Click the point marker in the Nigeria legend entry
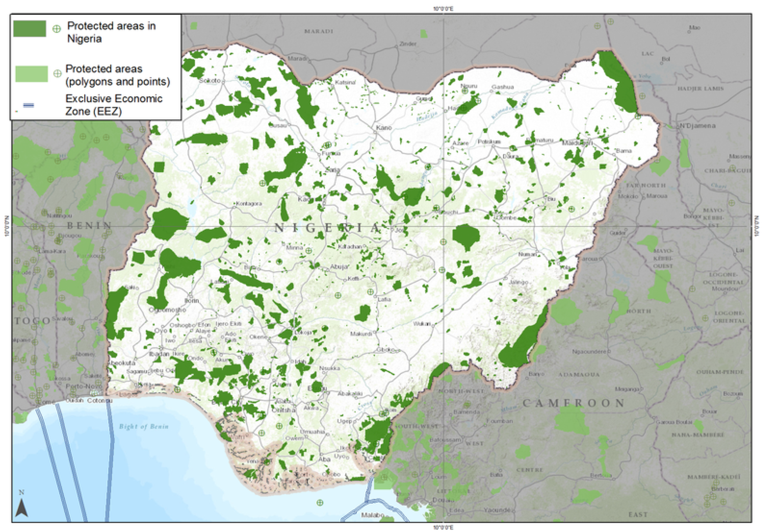The image size is (765, 532). click(57, 29)
